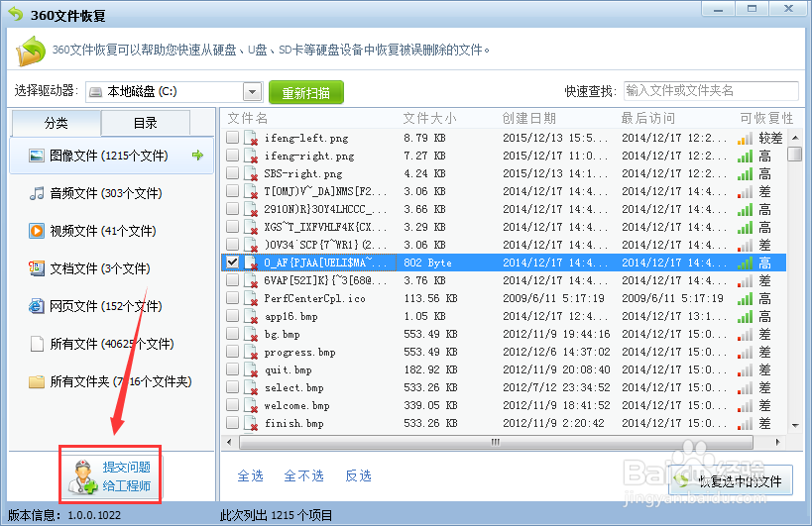Click the green 重新扫描 button
This screenshot has height=526, width=812.
coord(306,92)
